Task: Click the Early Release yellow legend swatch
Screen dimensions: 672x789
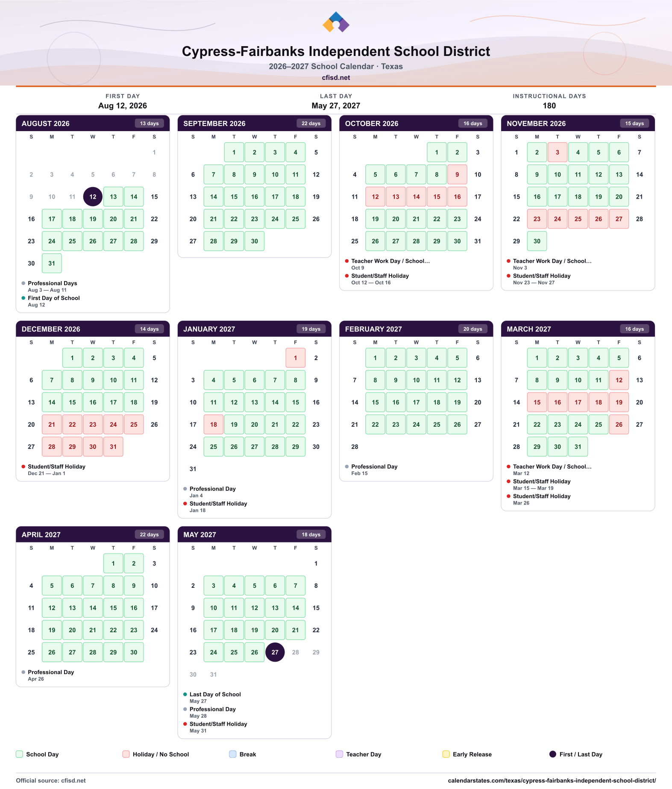Action: [446, 754]
